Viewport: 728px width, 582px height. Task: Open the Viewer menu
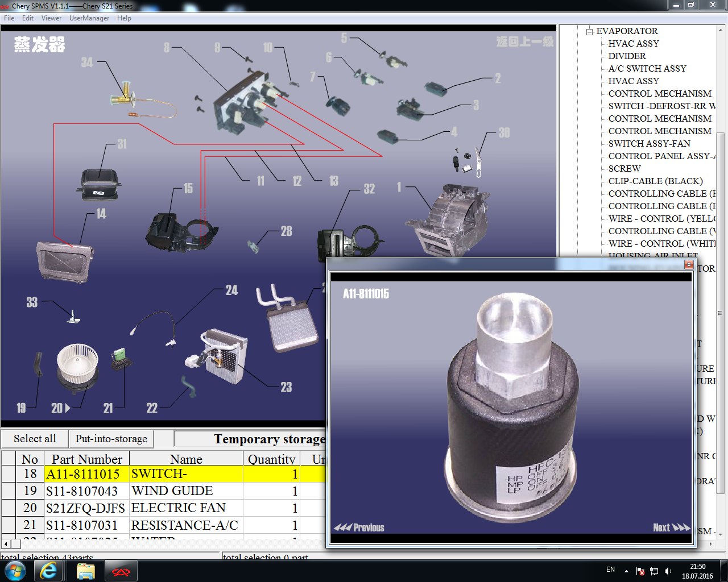pos(51,18)
